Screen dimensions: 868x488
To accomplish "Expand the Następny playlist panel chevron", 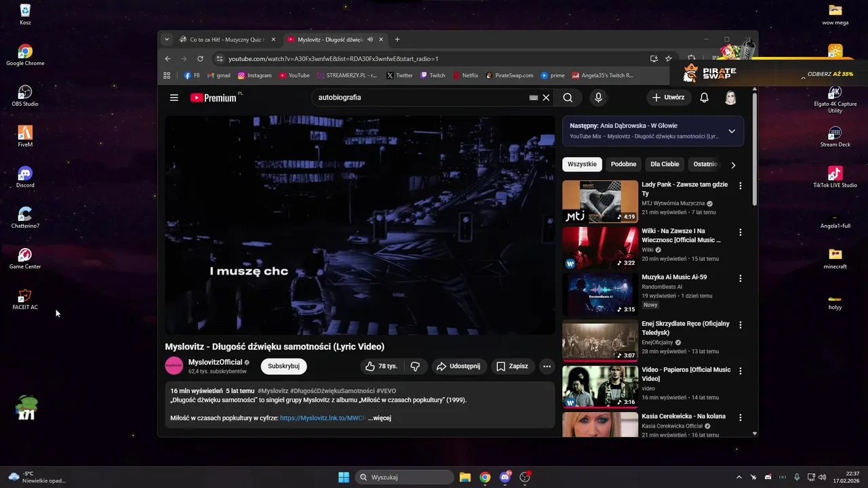I will pos(732,131).
